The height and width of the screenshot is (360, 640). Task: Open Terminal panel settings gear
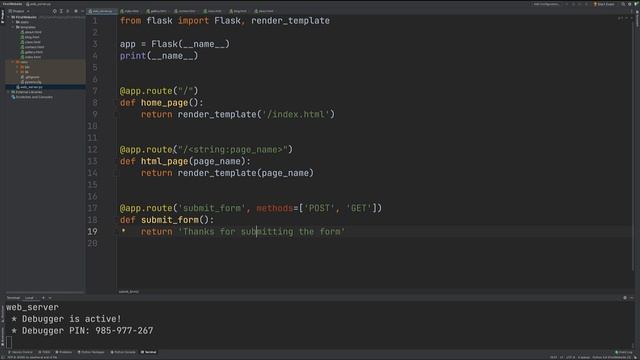(x=625, y=298)
